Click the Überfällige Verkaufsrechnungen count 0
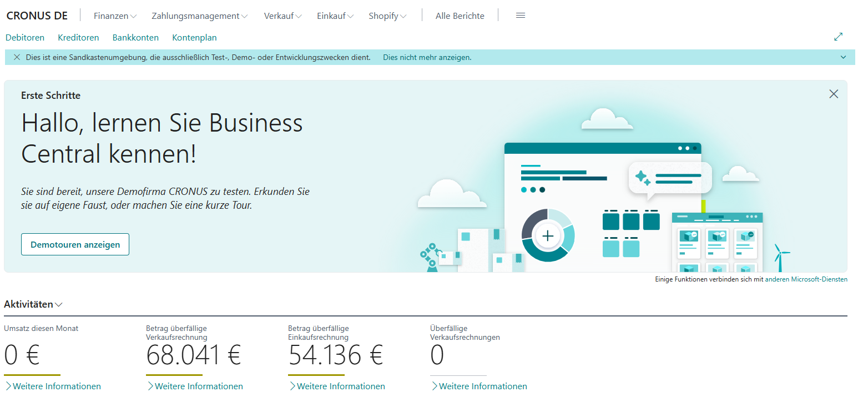The height and width of the screenshot is (412, 868). click(x=437, y=355)
